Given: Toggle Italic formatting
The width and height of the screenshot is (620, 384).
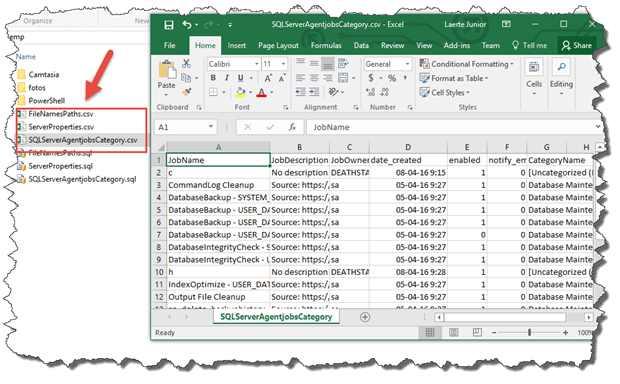Looking at the screenshot, I should pyautogui.click(x=227, y=78).
